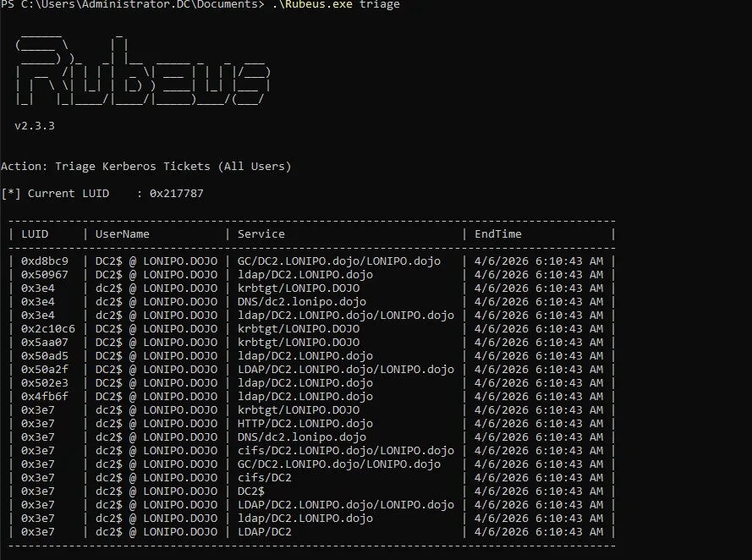Click the current LUID value '0x217787'
Viewport: 752px width, 560px height.
(177, 193)
